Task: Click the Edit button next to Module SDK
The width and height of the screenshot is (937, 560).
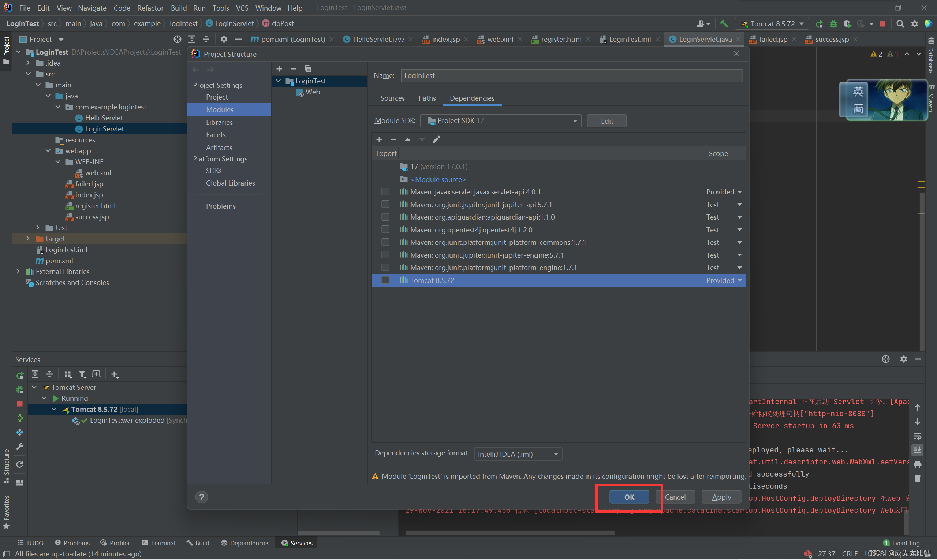Action: (606, 121)
